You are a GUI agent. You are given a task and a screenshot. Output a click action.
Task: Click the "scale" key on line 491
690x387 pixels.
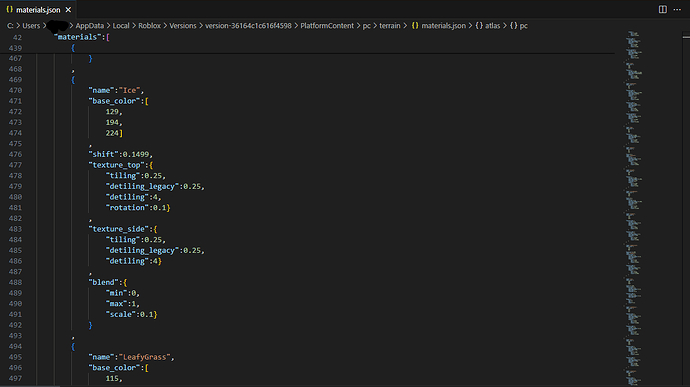[121, 314]
